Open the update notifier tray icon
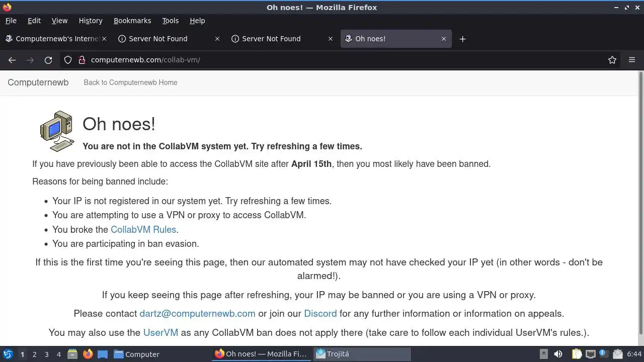The width and height of the screenshot is (644, 362). pos(604,354)
